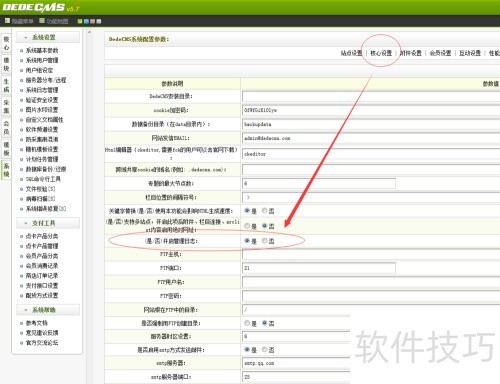
Task: Open 支付接口设置 in the sidebar
Action: (42, 286)
